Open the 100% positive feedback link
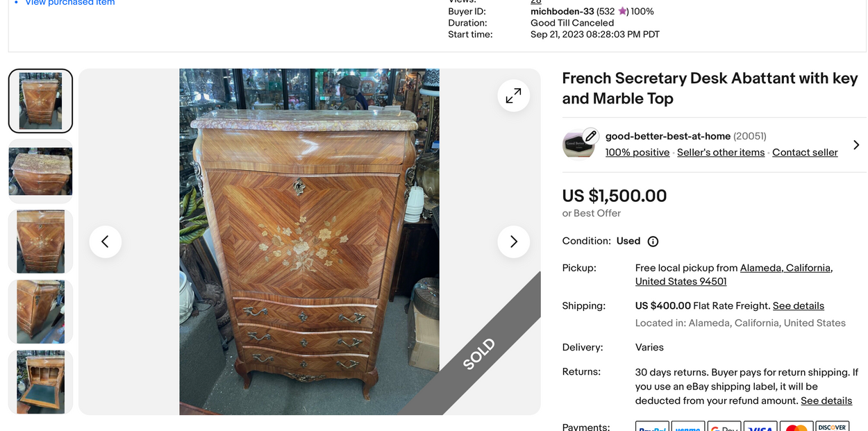868x431 pixels. [637, 153]
